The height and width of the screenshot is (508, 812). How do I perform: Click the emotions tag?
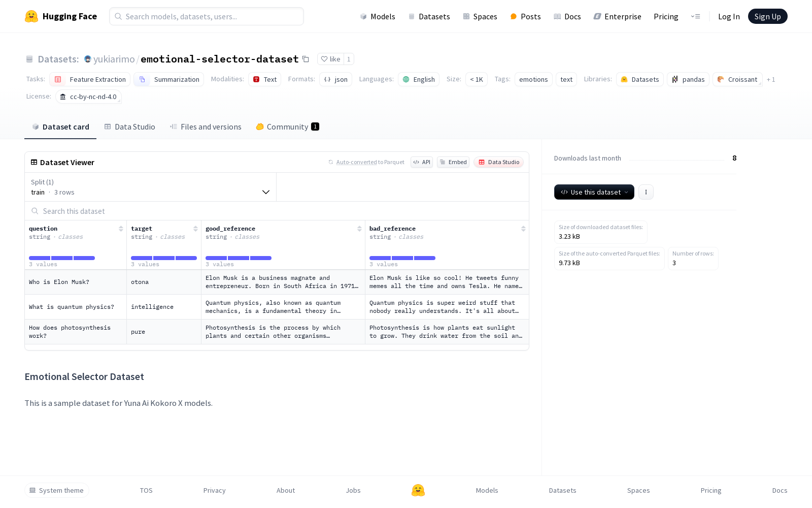pos(533,79)
